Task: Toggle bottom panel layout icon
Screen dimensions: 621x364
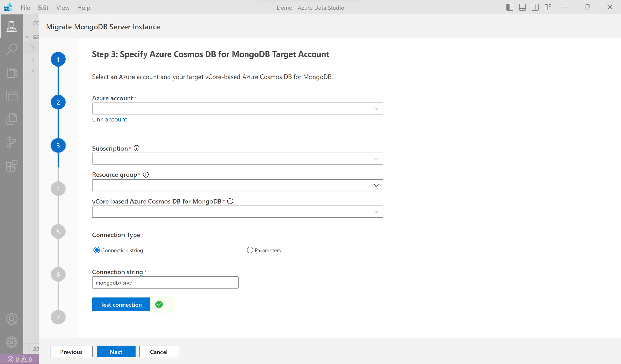Action: [523, 7]
